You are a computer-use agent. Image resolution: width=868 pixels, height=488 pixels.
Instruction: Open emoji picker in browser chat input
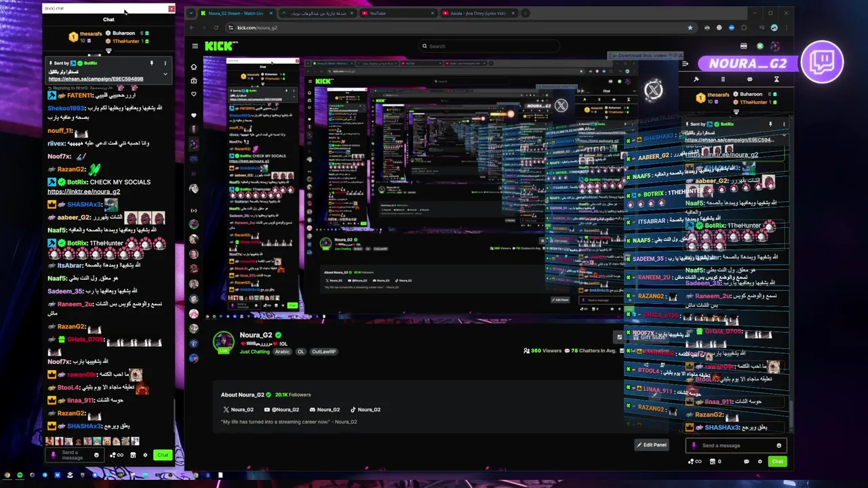coord(778,445)
